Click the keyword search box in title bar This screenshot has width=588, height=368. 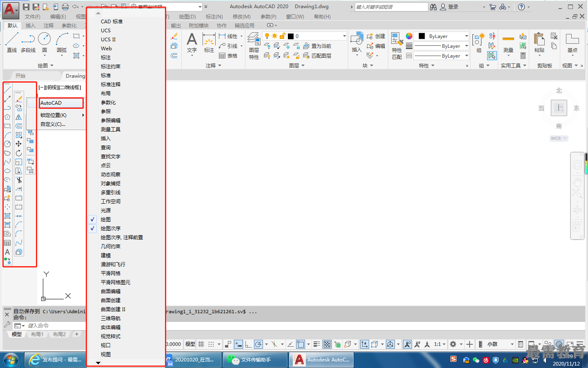[391, 7]
